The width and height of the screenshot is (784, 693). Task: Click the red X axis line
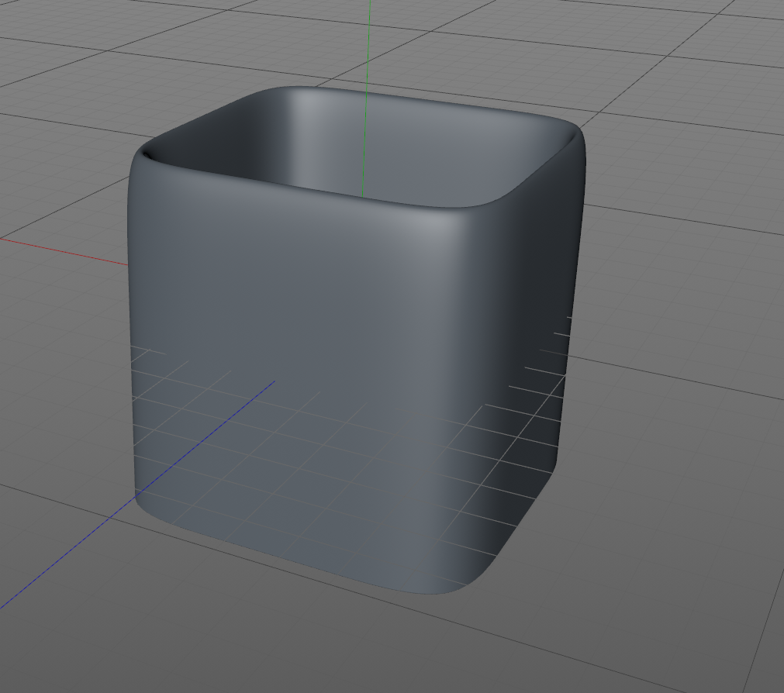[x=64, y=252]
